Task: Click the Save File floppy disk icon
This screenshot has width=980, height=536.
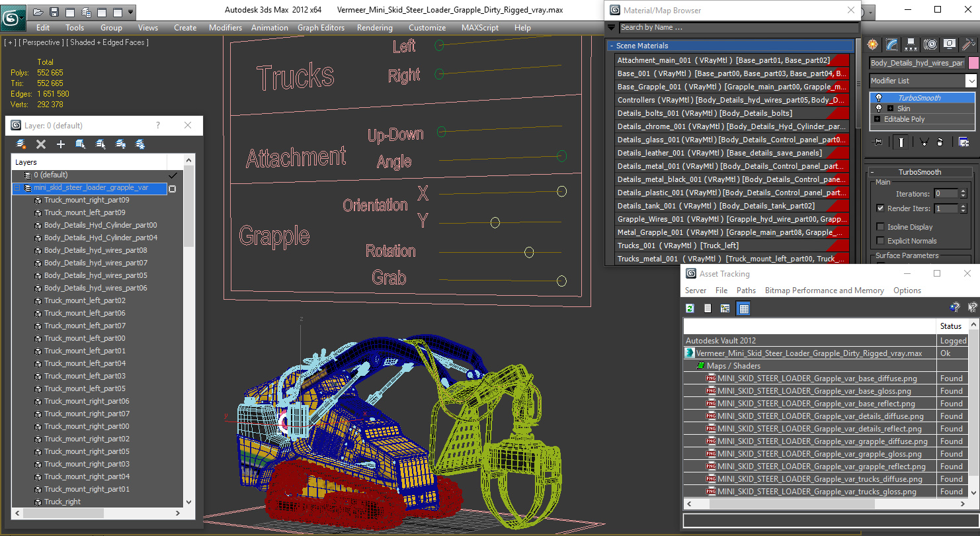Action: [54, 12]
